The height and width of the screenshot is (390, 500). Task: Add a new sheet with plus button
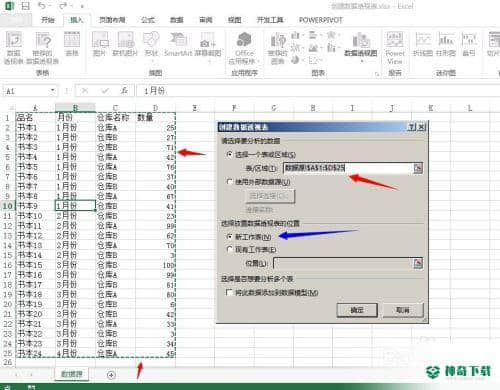[111, 375]
